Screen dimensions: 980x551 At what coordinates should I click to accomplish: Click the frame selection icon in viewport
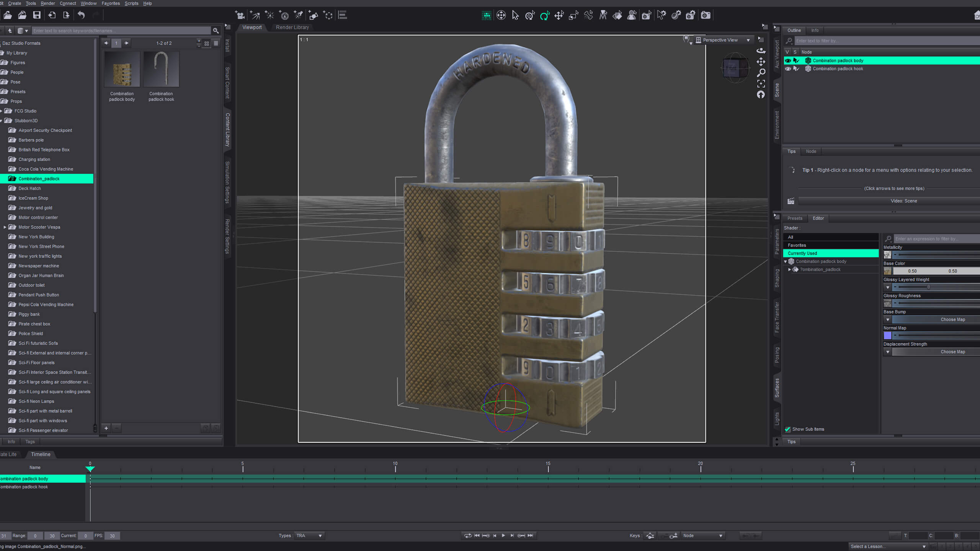click(x=761, y=83)
